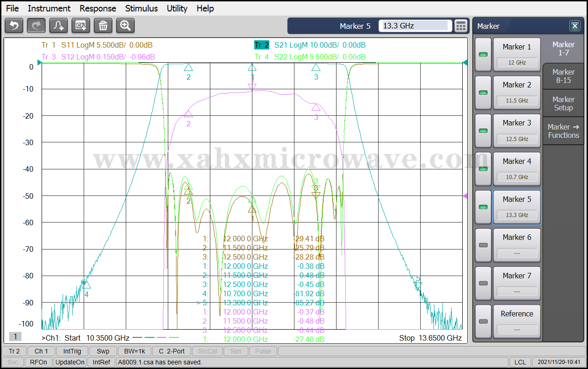This screenshot has height=369, width=588.
Task: Click the add channel icon
Action: coord(81,26)
